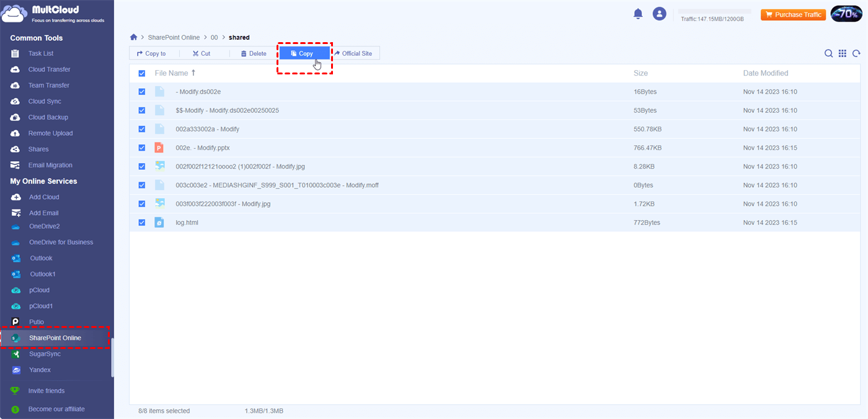868x419 pixels.
Task: Click image icon of 003f003f222003f003f - Modify.jpg
Action: (x=160, y=203)
